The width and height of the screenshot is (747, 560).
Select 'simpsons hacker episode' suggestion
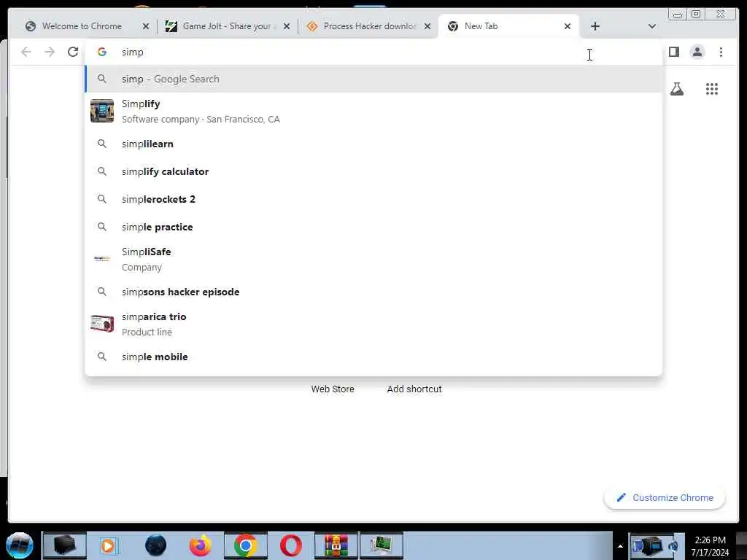coord(373,292)
